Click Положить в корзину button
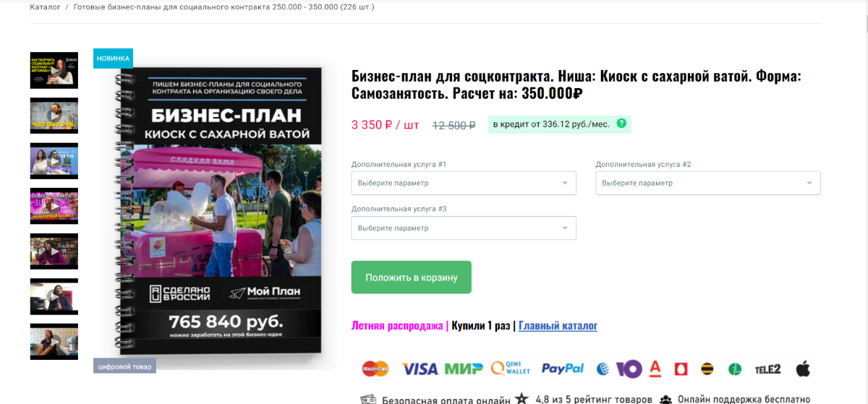Viewport: 868px width, 404px height. [412, 277]
